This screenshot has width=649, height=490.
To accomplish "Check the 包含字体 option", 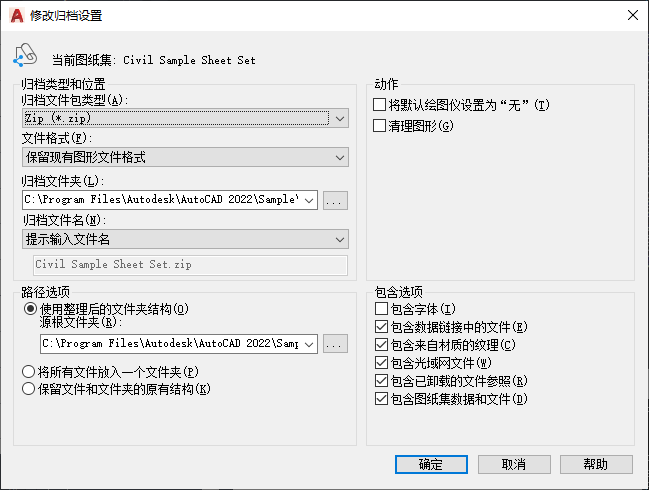I will pos(380,309).
